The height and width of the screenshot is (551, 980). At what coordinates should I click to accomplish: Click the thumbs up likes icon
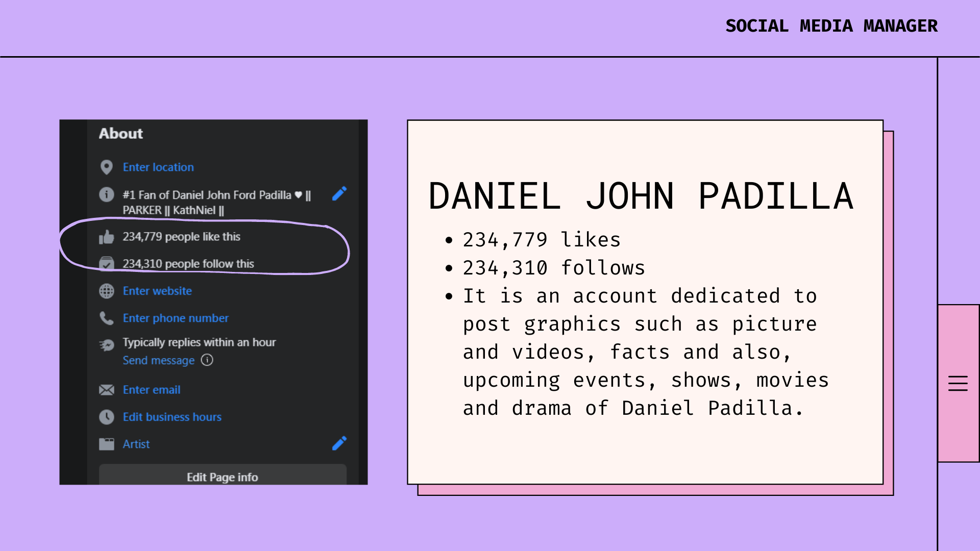pyautogui.click(x=107, y=236)
